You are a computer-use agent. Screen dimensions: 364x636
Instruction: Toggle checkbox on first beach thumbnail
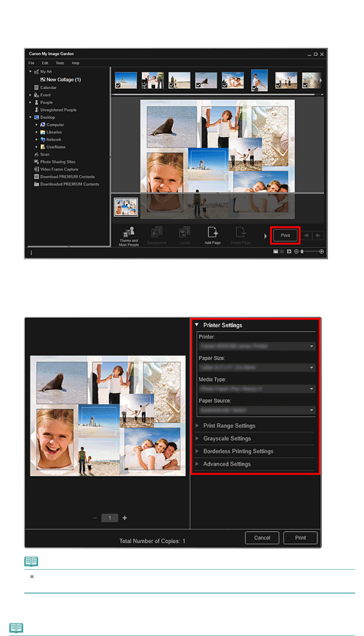[118, 85]
